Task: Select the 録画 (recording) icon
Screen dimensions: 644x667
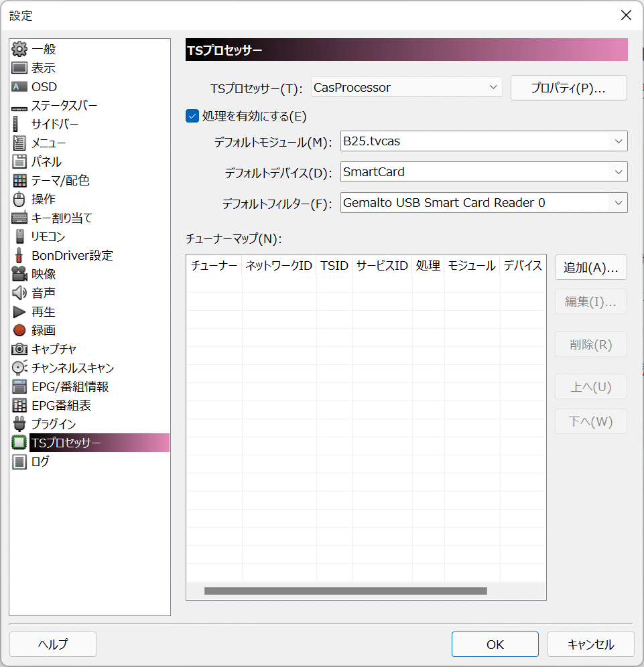Action: click(19, 330)
